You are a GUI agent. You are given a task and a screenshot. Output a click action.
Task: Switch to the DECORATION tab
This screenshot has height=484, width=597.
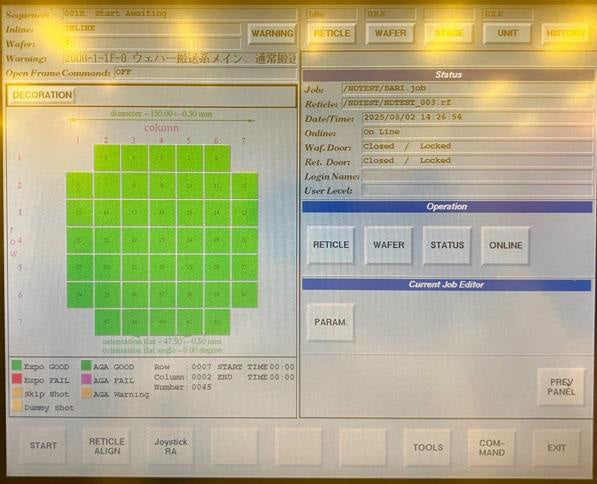click(42, 95)
